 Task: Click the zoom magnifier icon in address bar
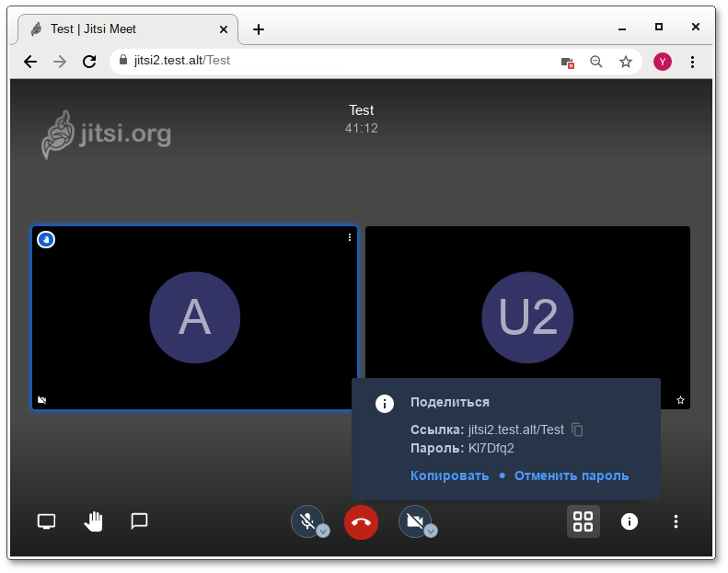[x=596, y=62]
